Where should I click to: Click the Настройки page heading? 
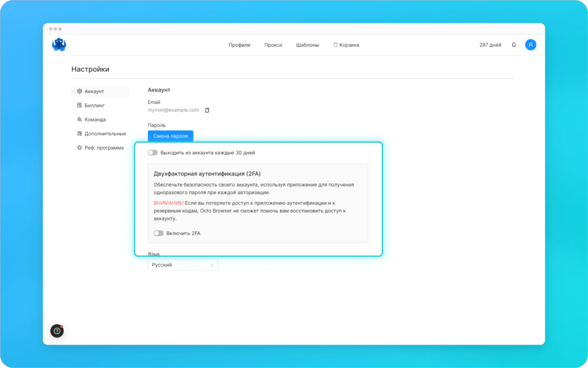[x=90, y=69]
